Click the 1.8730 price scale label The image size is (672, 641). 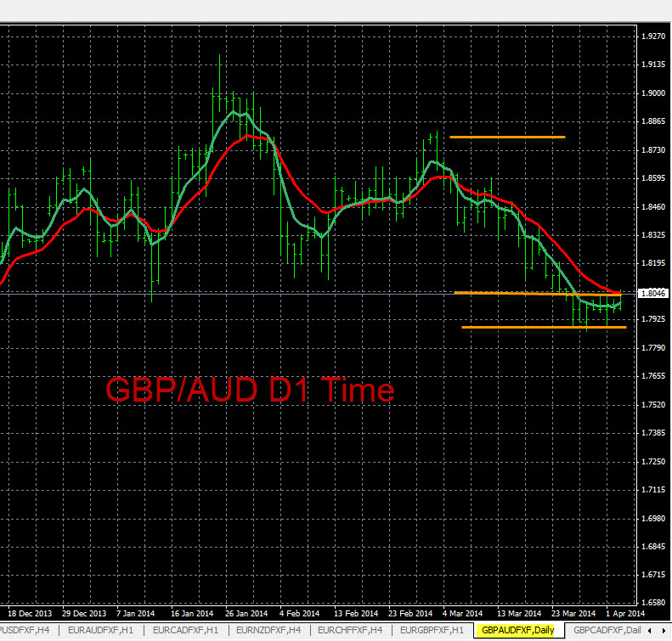(x=653, y=150)
